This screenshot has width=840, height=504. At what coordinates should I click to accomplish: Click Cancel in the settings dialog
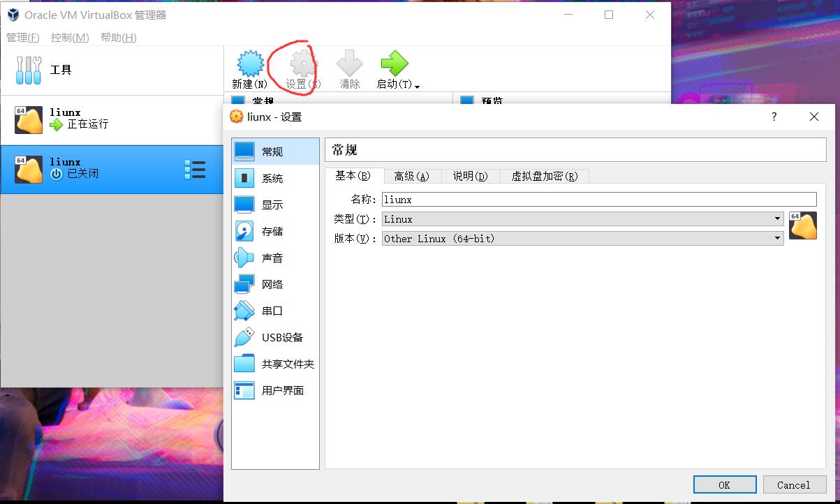pyautogui.click(x=794, y=484)
